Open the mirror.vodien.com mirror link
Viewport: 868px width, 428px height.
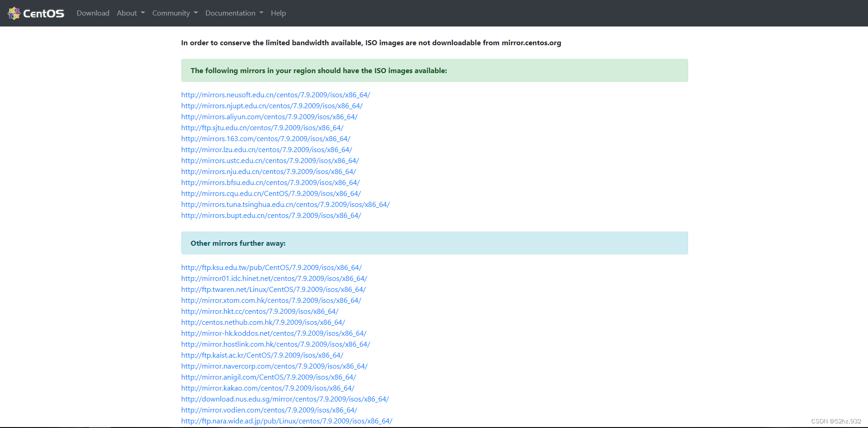pos(269,410)
